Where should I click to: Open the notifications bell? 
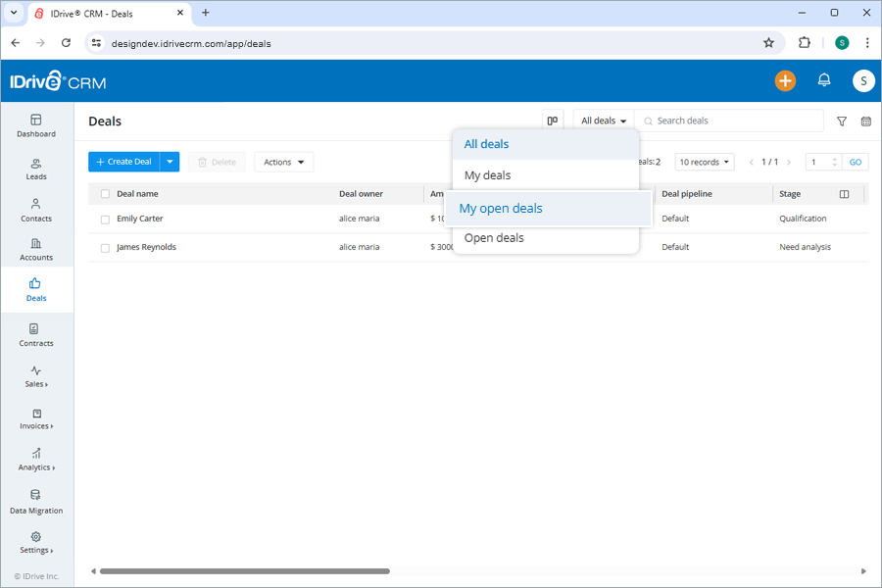[x=824, y=80]
